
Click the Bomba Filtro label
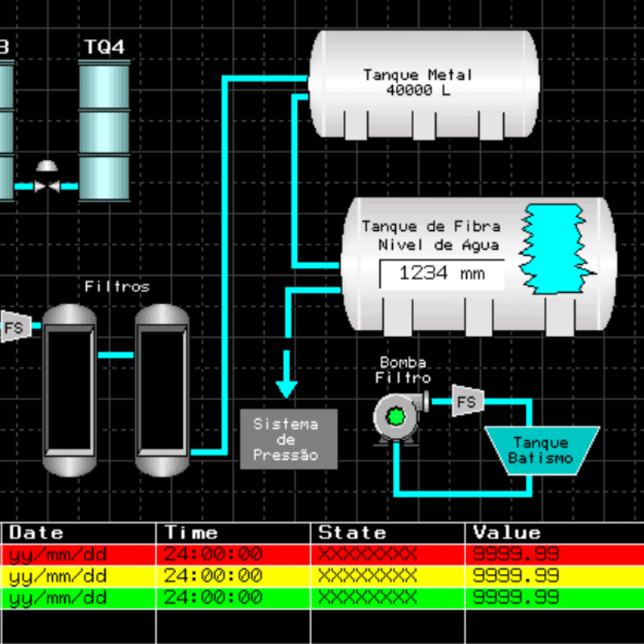click(403, 370)
